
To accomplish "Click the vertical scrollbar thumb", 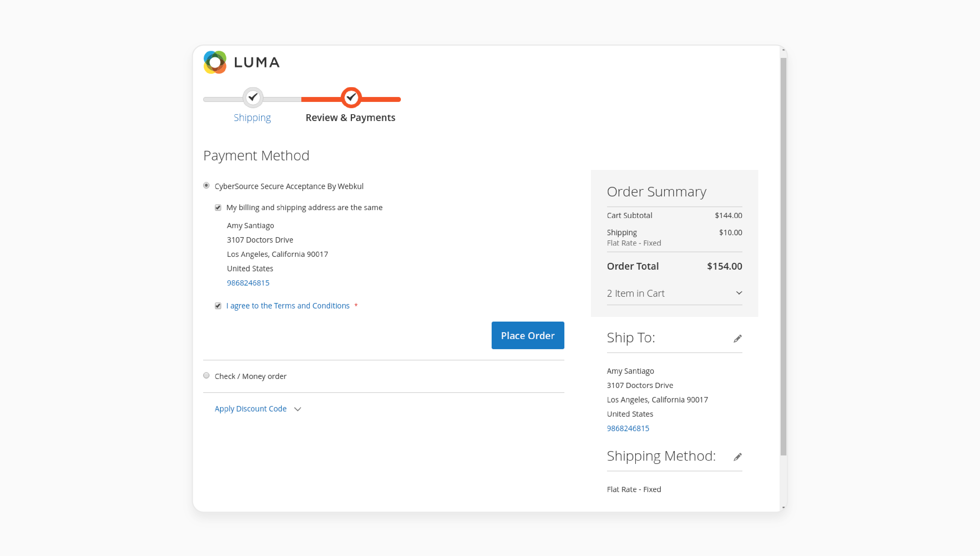I will [783, 256].
